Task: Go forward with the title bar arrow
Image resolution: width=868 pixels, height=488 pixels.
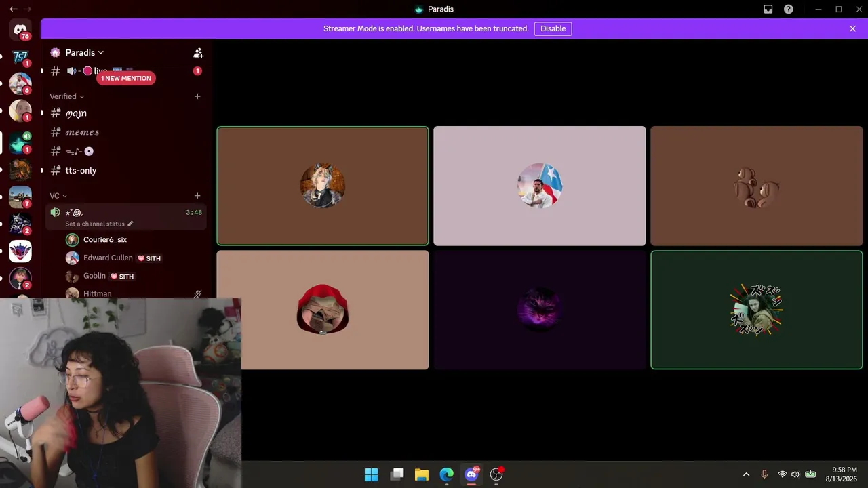Action: point(28,9)
